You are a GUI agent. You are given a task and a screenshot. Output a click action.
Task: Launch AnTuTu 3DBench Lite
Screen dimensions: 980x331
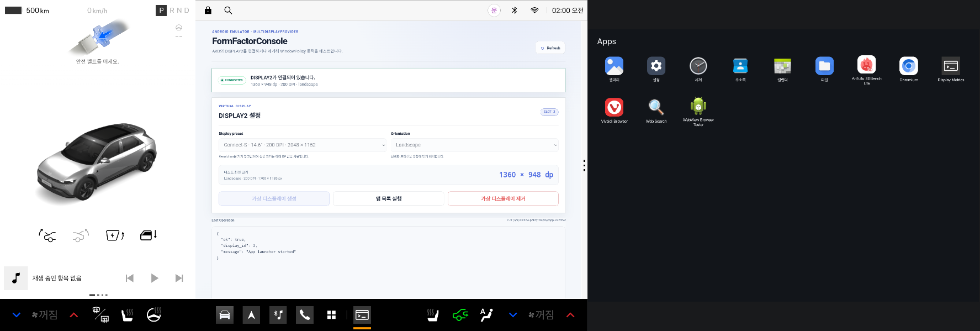pos(866,65)
